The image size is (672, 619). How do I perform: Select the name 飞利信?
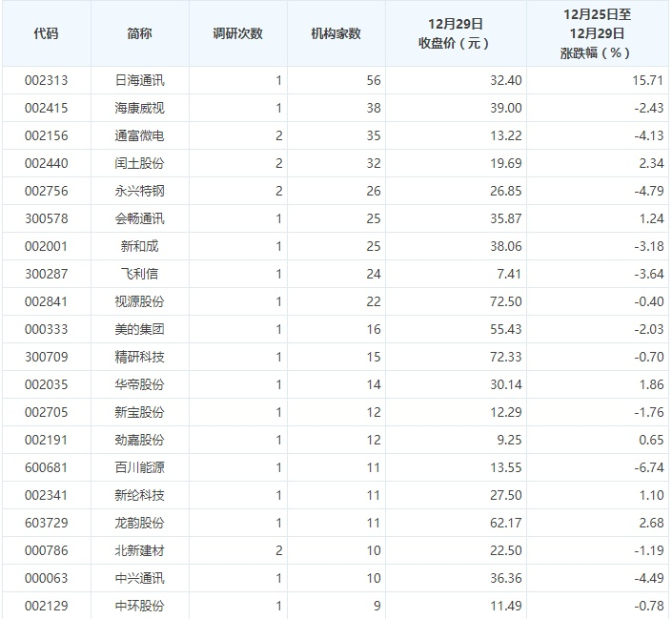point(139,274)
